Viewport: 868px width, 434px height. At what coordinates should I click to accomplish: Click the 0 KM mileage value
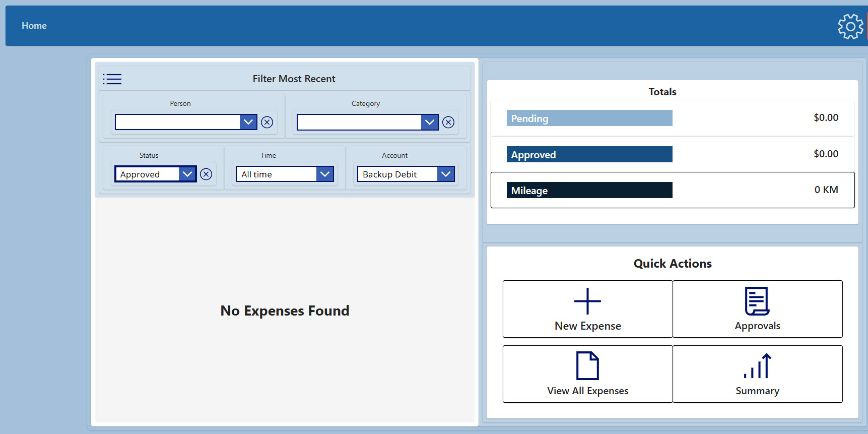click(826, 190)
